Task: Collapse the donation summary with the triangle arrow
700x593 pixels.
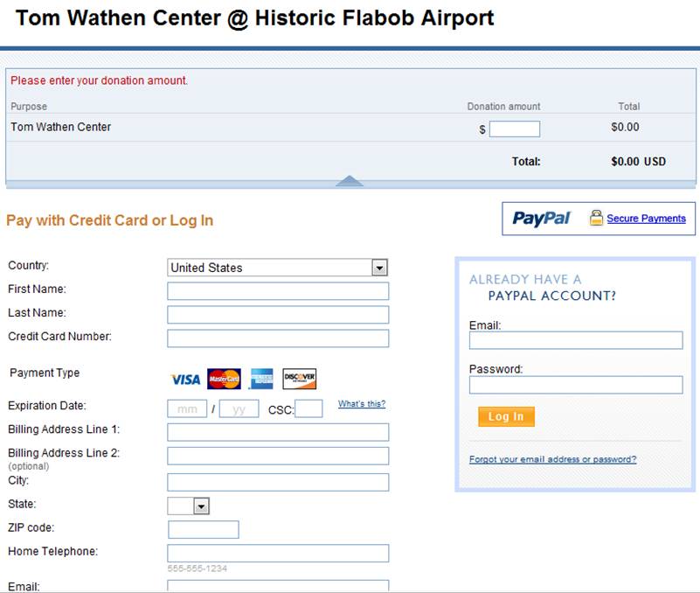Action: click(x=349, y=180)
